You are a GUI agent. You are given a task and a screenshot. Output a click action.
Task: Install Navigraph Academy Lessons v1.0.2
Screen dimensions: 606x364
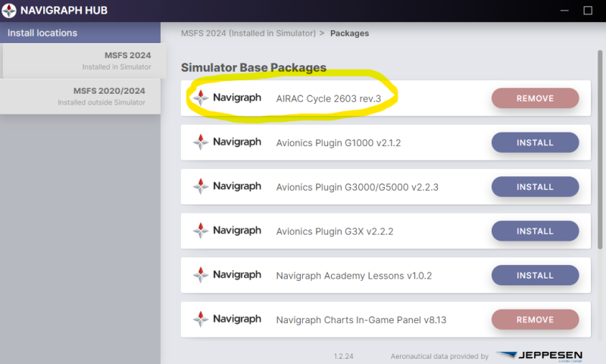[x=536, y=275]
